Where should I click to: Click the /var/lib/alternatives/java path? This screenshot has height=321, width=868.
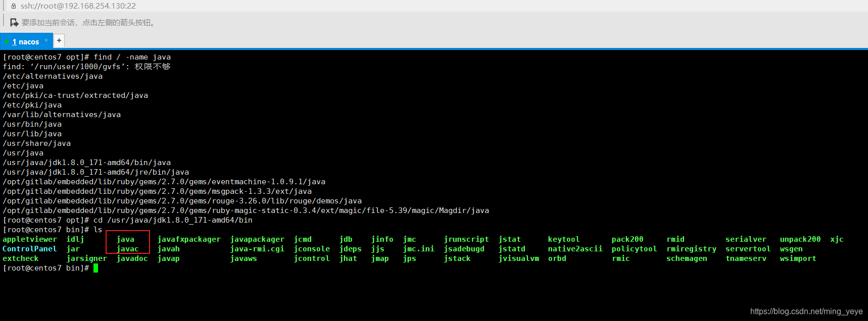(x=62, y=115)
